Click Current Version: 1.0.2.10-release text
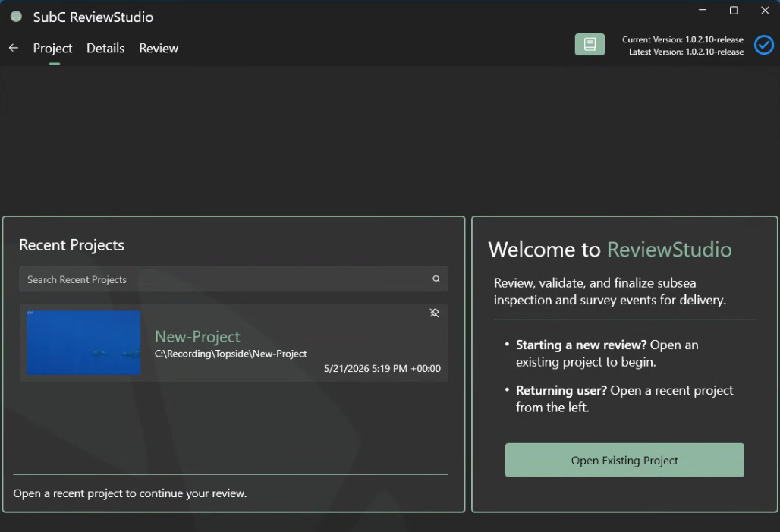The image size is (780, 532). 683,39
